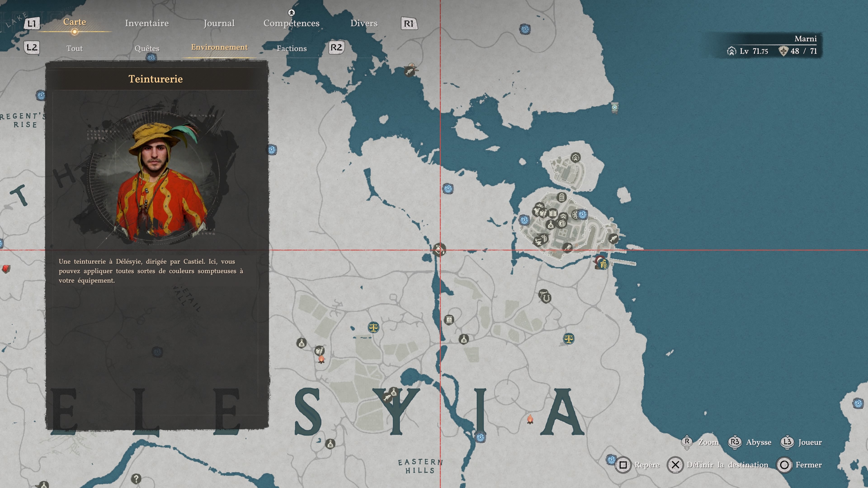Screen dimensions: 868x488
Task: Select the campfire below the apple-carrot icon
Action: (x=321, y=359)
